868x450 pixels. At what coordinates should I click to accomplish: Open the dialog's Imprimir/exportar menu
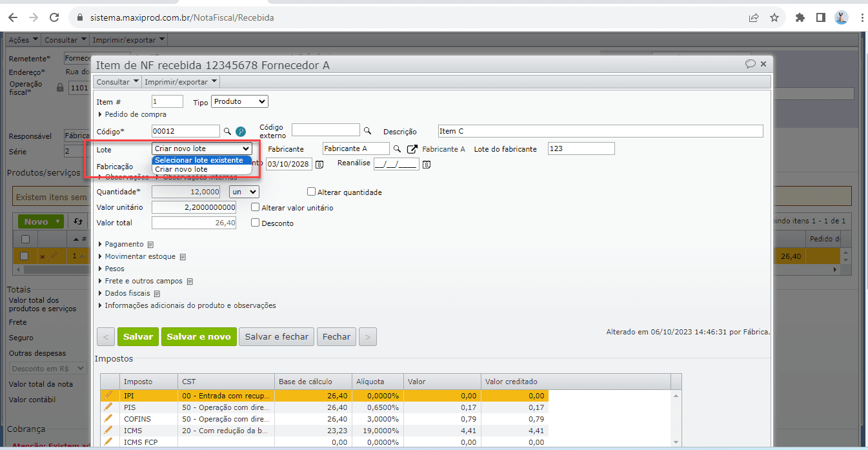[x=181, y=82]
